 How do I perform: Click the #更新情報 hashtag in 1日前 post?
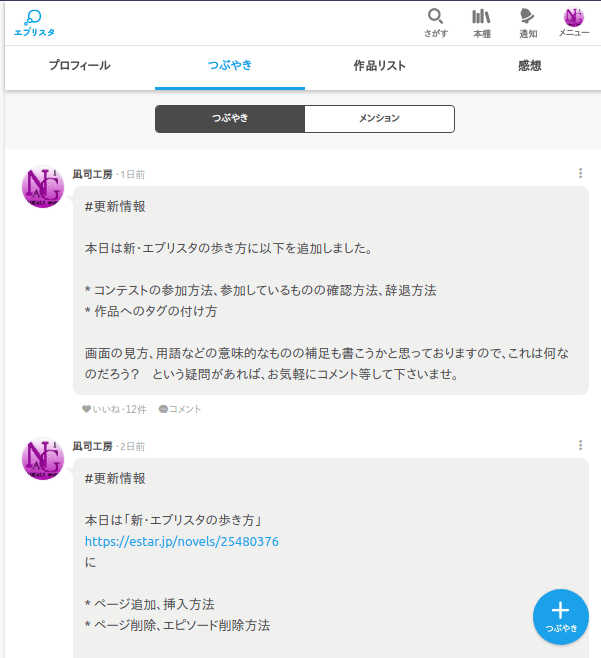(115, 206)
